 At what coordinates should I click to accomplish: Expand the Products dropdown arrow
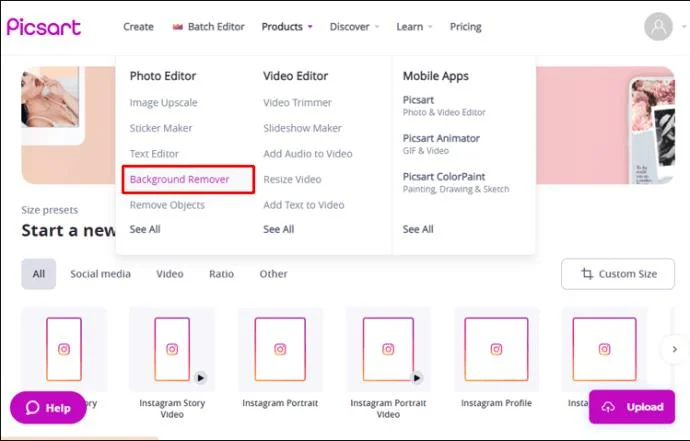coord(310,27)
